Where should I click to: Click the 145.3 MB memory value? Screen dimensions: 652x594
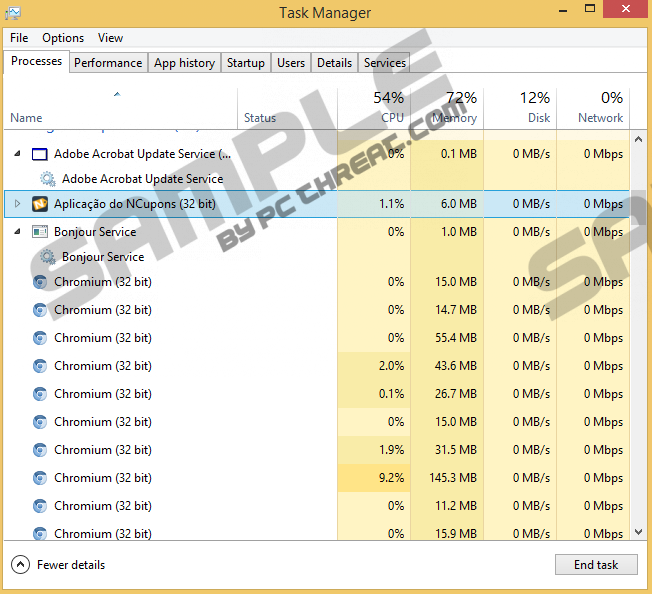(453, 478)
